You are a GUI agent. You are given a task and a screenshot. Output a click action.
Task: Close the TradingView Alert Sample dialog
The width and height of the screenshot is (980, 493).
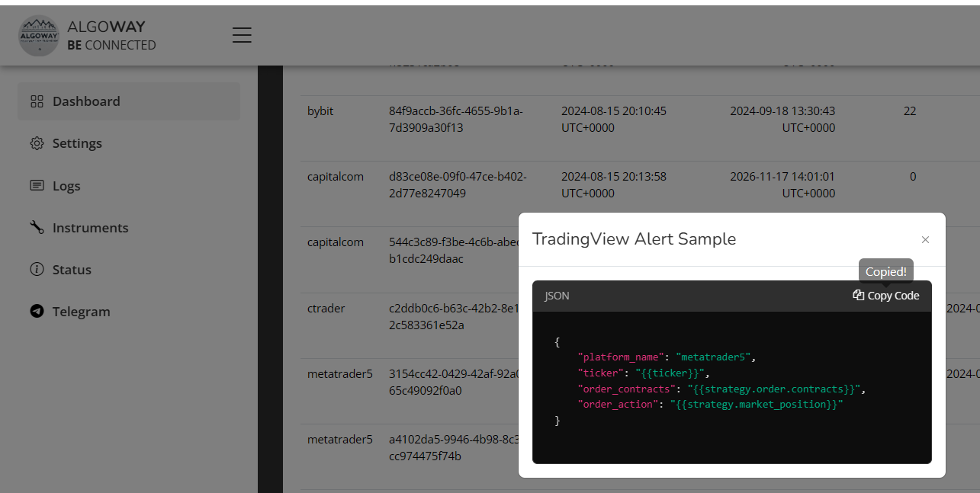click(925, 239)
